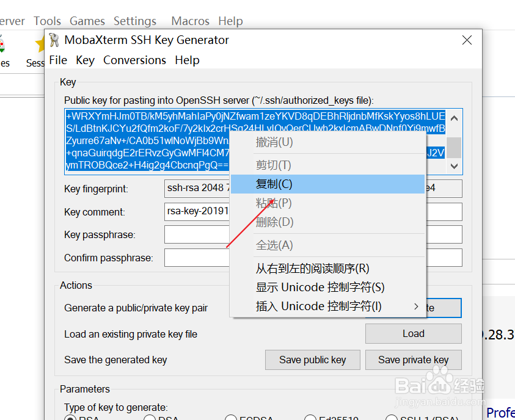Open the Key menu in dialog
515x420 pixels.
[85, 60]
